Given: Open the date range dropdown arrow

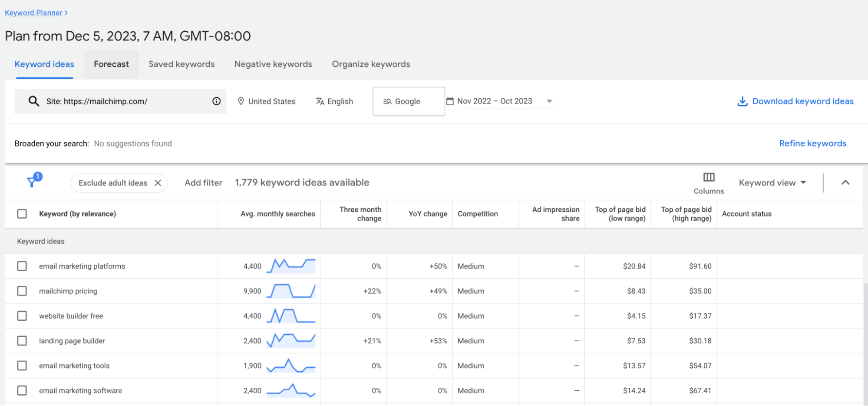Looking at the screenshot, I should pyautogui.click(x=549, y=101).
